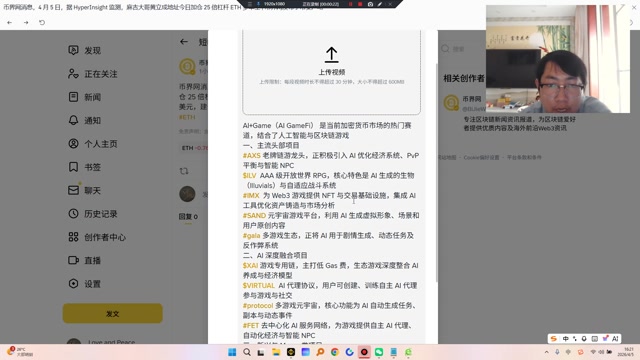Open 个人主页 profile page
Viewport: 640px width, 360px height.
pyautogui.click(x=93, y=144)
